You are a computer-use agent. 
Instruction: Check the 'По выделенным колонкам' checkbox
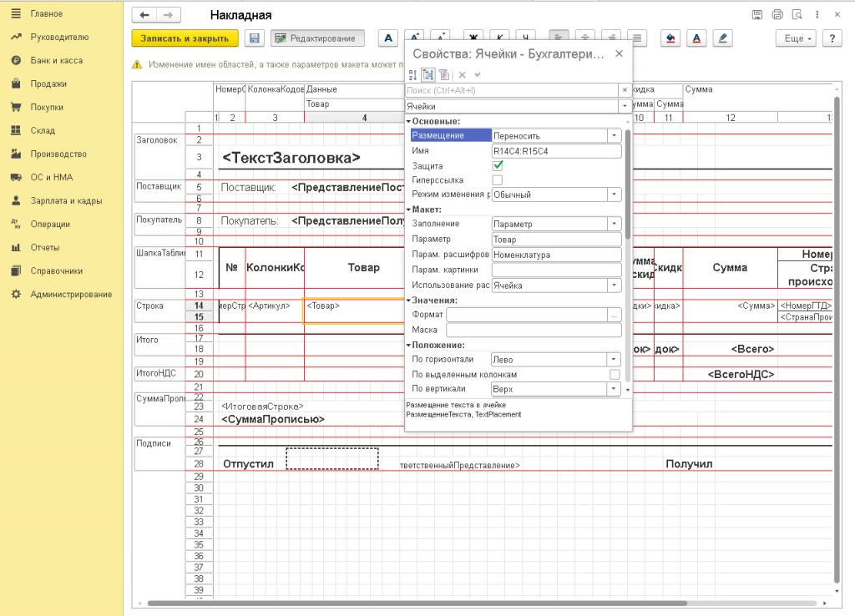pyautogui.click(x=615, y=374)
